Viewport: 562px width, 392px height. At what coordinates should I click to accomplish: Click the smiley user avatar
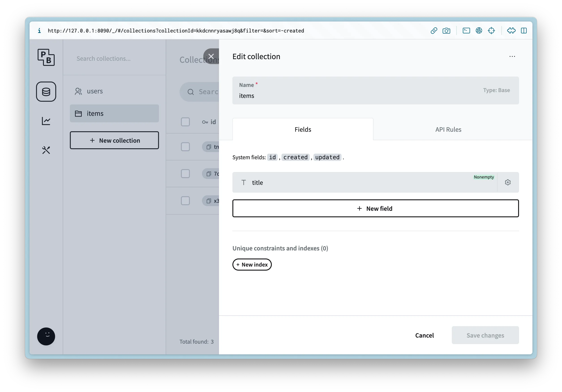[x=46, y=336]
